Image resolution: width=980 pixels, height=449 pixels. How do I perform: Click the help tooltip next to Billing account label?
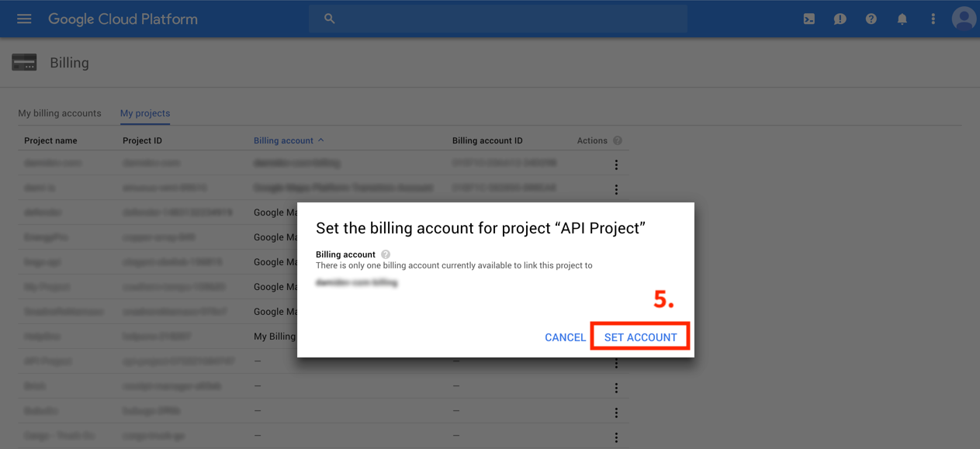385,253
